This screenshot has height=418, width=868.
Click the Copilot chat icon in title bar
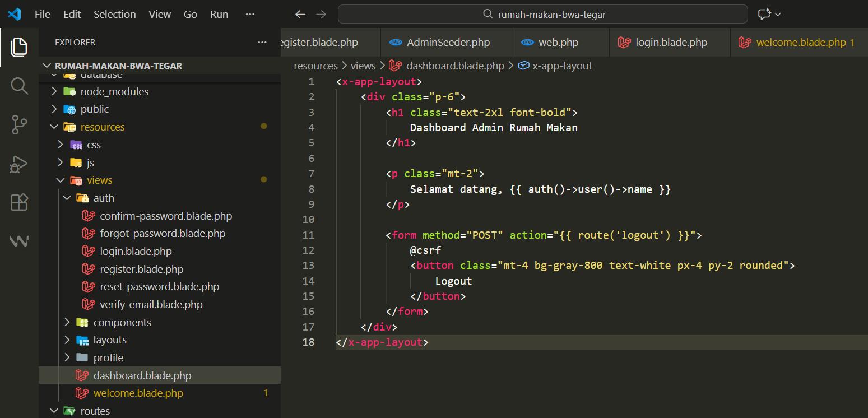[x=765, y=15]
